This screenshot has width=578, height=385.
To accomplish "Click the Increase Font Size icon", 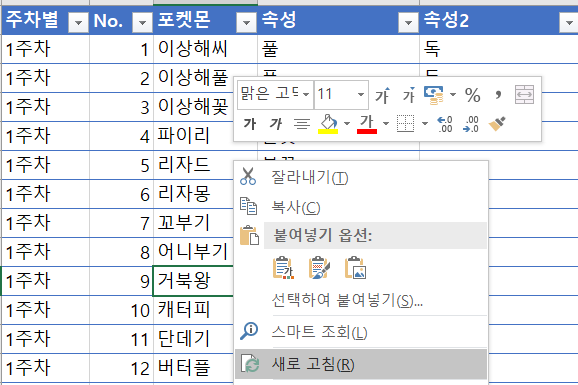I will tap(382, 95).
